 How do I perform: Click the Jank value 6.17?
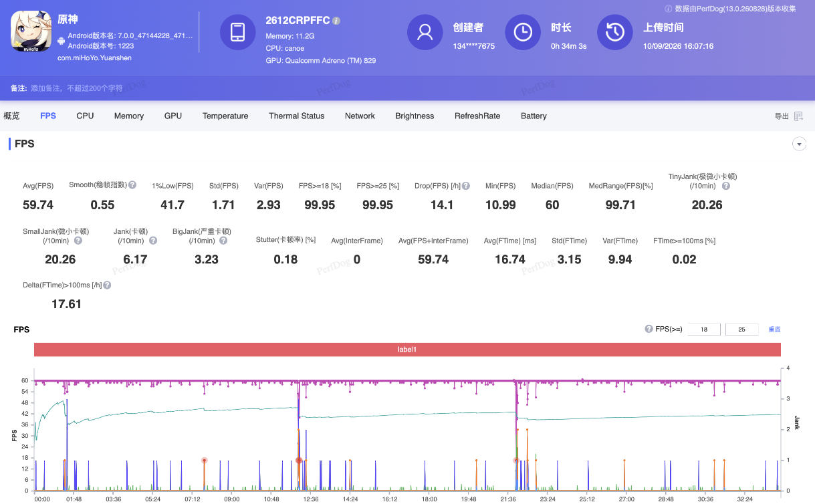[x=135, y=259]
